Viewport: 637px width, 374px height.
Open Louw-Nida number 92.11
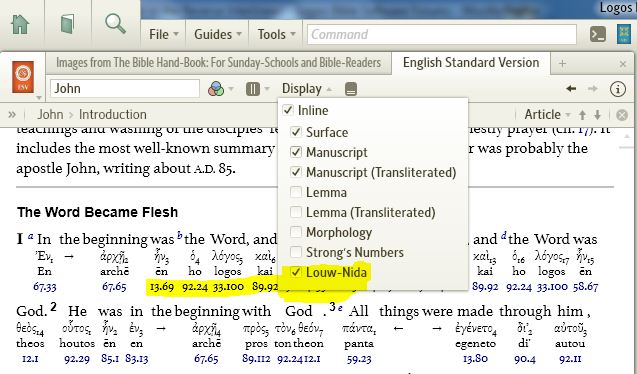point(570,359)
